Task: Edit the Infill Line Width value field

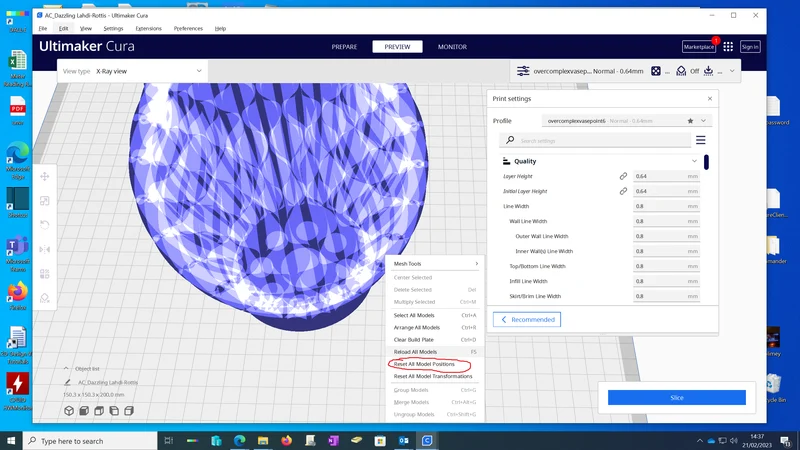Action: point(666,281)
